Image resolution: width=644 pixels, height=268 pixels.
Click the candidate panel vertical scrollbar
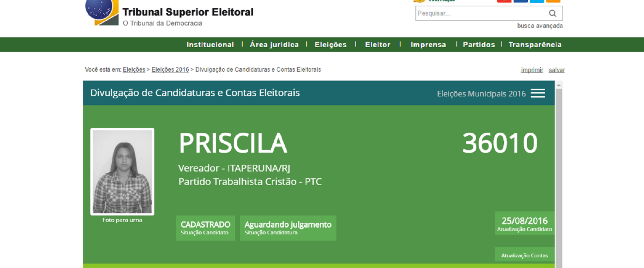click(559, 177)
